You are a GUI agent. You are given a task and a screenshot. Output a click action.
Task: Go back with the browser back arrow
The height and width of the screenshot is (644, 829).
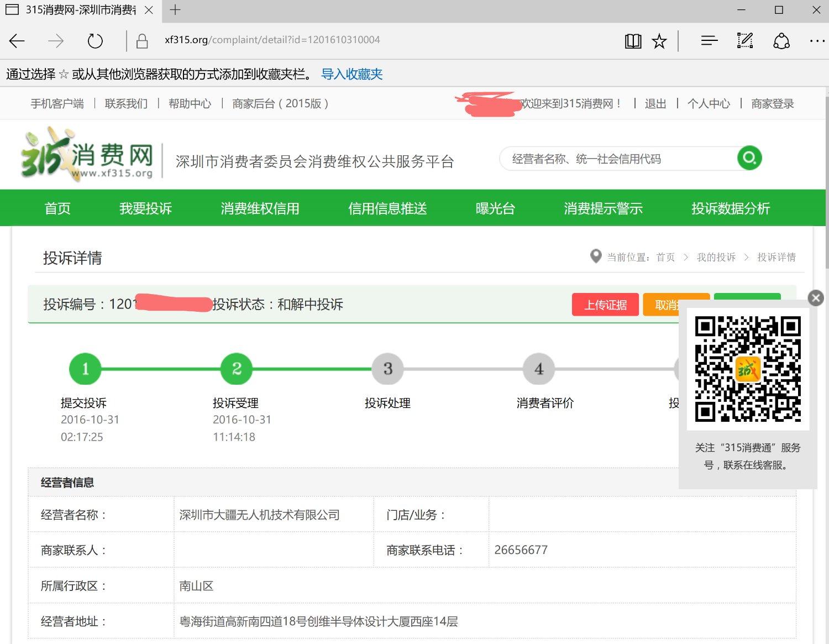tap(18, 41)
